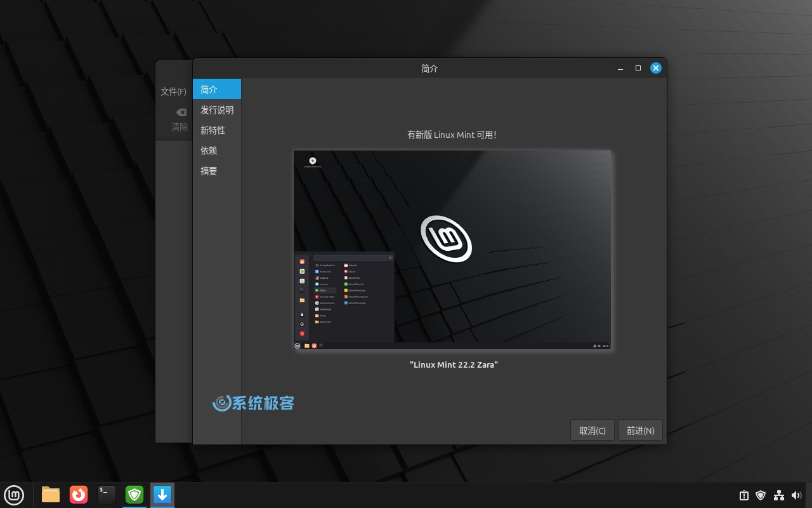The height and width of the screenshot is (508, 812).
Task: Maximize the 简介 dialog window
Action: point(638,68)
